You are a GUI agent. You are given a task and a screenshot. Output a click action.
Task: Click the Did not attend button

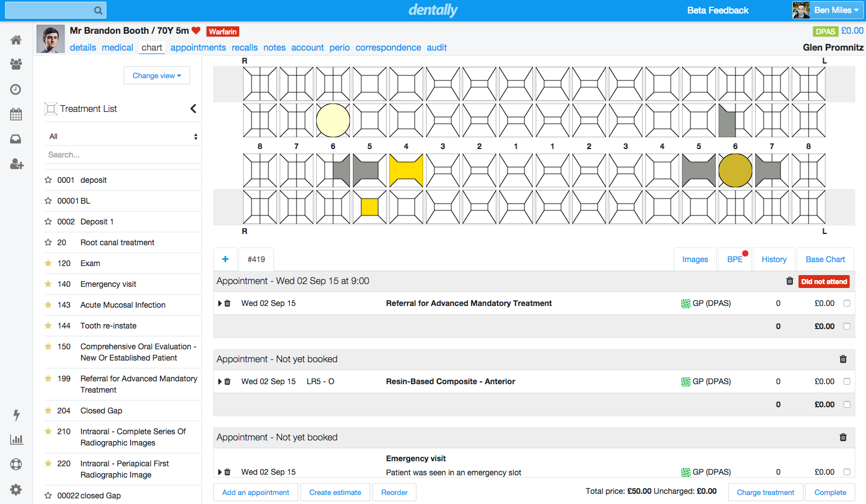click(824, 281)
